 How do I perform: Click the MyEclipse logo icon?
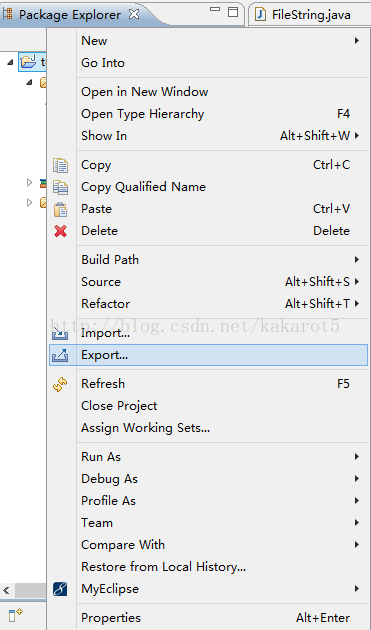point(60,589)
